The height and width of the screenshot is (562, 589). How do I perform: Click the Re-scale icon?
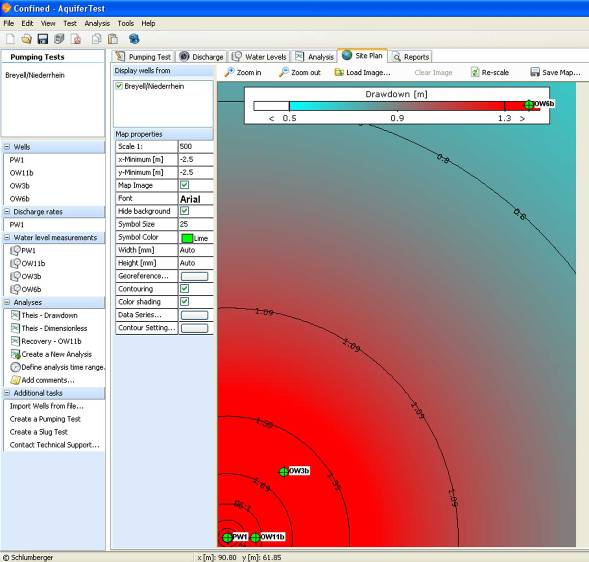[x=475, y=72]
